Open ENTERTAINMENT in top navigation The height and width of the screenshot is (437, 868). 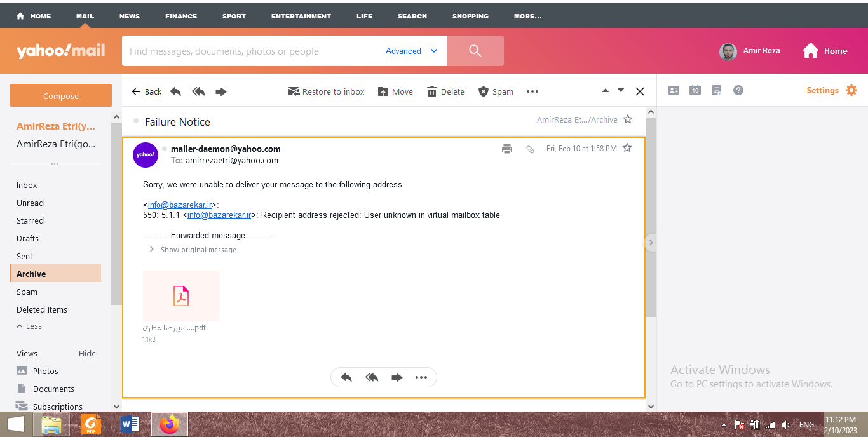pyautogui.click(x=301, y=16)
